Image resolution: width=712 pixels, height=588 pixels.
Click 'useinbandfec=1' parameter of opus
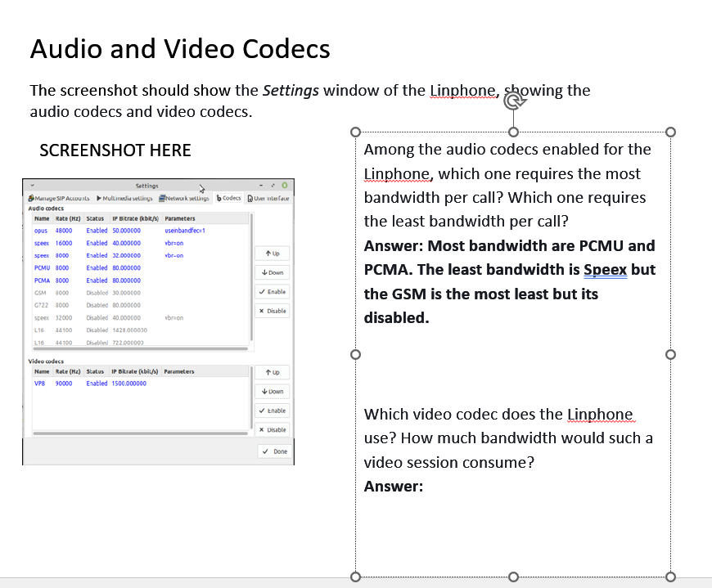pos(185,231)
